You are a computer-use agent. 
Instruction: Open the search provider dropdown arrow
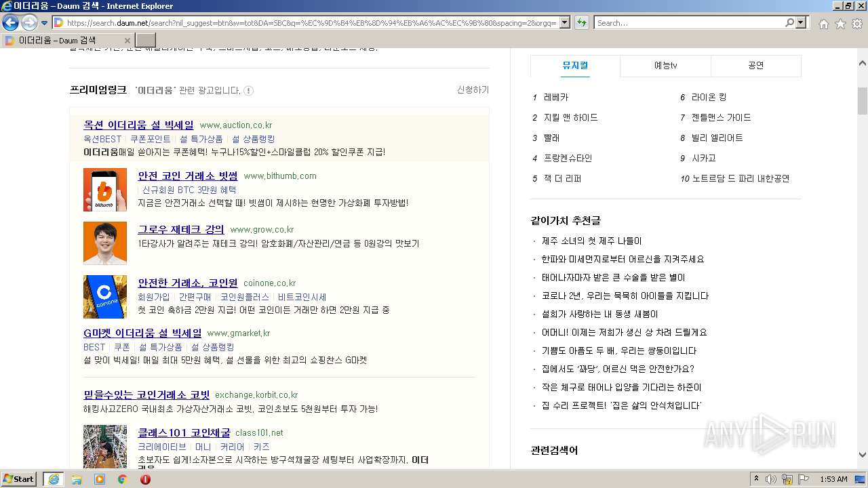click(801, 22)
